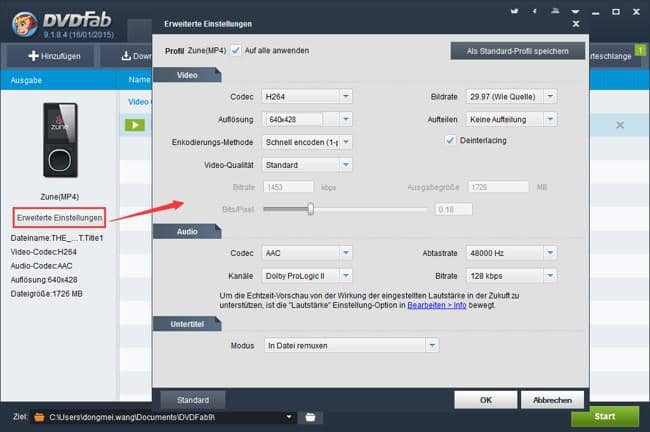Click the orange folder icon beside Ziel path
Viewport: 650px width, 432px height.
pyautogui.click(x=39, y=417)
